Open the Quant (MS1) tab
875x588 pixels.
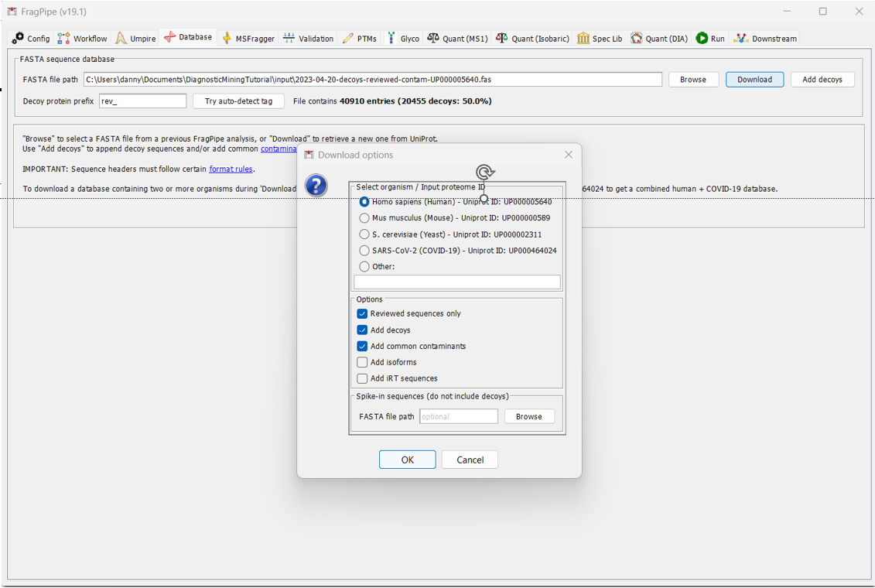pyautogui.click(x=457, y=39)
